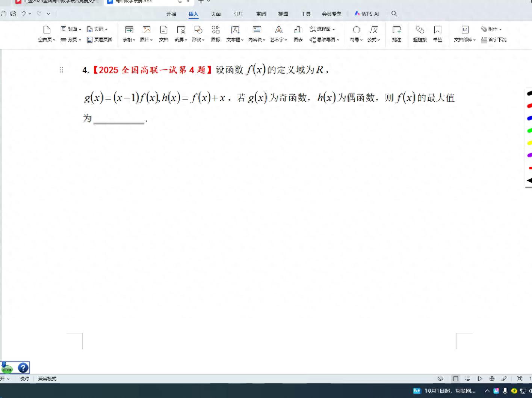This screenshot has height=398, width=532.
Task: Click the drop cap (首字下沉) button
Action: 494,39
